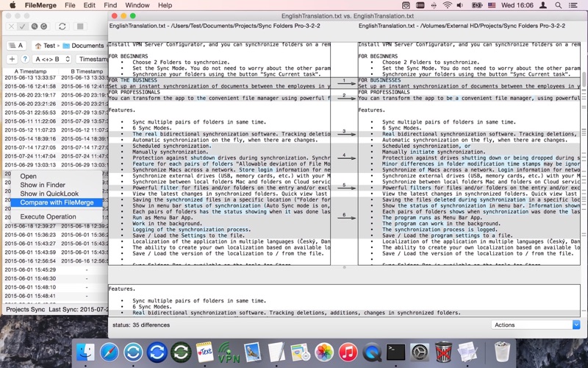Screen dimensions: 588x368
Task: Click the magnifier preview icon in toolbar
Action: pyautogui.click(x=35, y=26)
